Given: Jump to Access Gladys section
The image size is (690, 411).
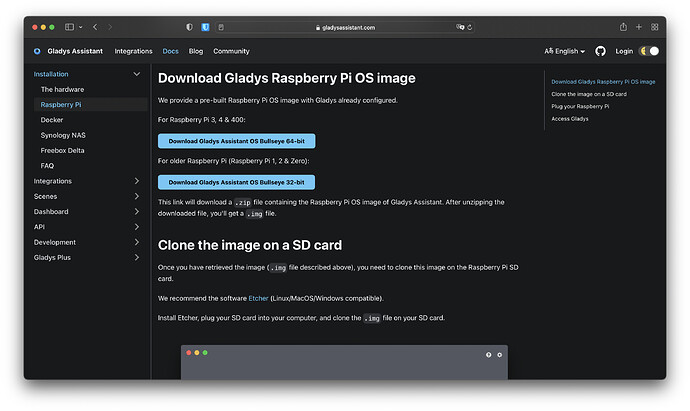Looking at the screenshot, I should [569, 119].
